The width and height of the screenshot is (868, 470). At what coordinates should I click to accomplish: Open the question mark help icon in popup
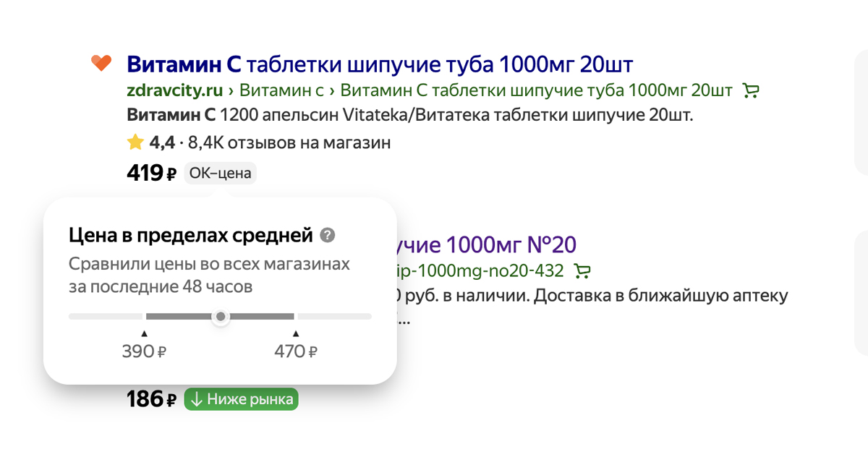tap(328, 235)
